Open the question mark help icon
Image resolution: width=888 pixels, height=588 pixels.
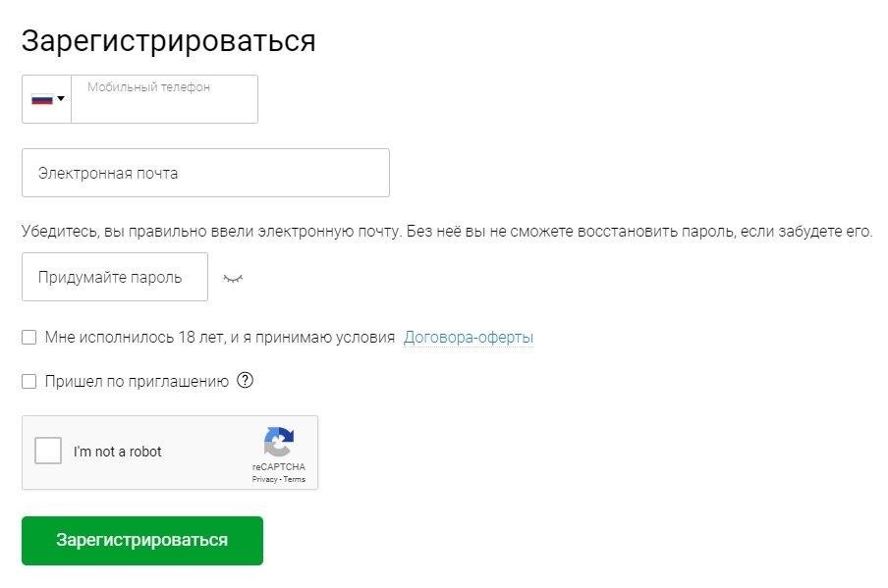tap(245, 380)
